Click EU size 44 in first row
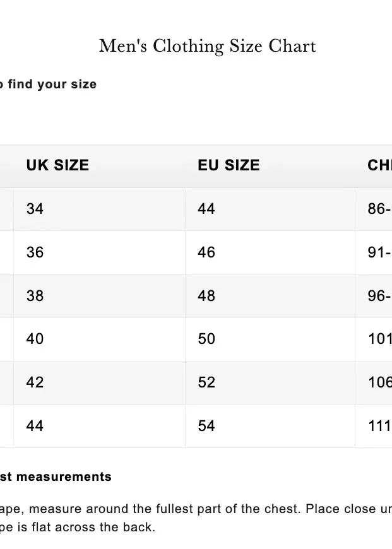Screen dimensions: 392x549 (x=206, y=209)
